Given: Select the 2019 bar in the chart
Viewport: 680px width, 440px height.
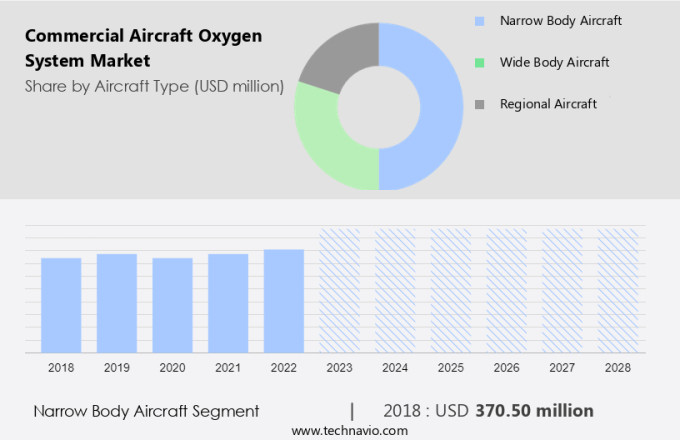Looking at the screenshot, I should pyautogui.click(x=117, y=303).
